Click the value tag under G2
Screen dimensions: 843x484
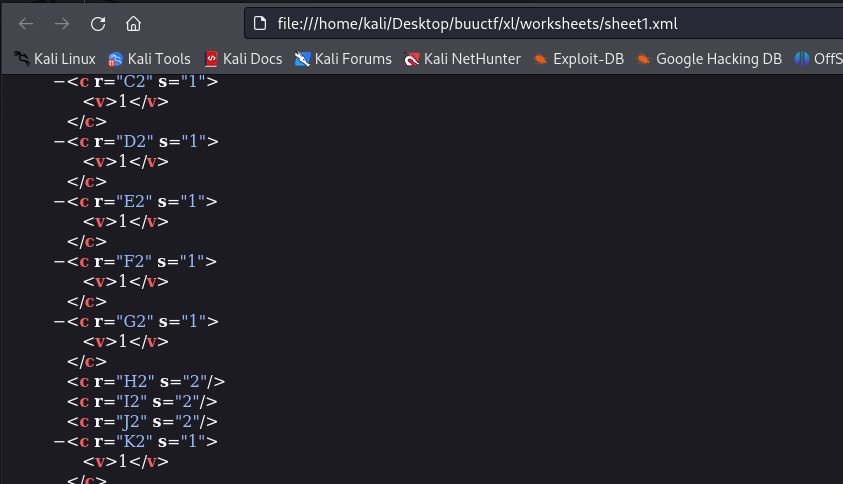coord(126,341)
